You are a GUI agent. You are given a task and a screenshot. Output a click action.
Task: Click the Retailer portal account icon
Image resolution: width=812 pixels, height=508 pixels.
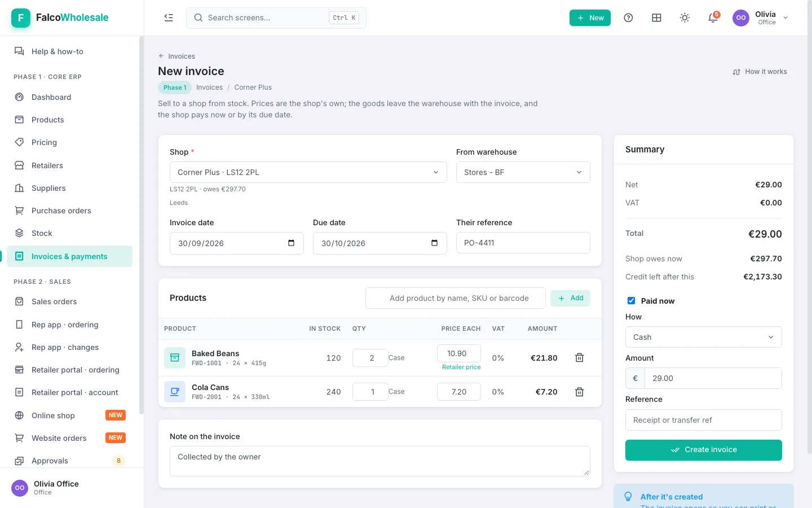pos(19,392)
